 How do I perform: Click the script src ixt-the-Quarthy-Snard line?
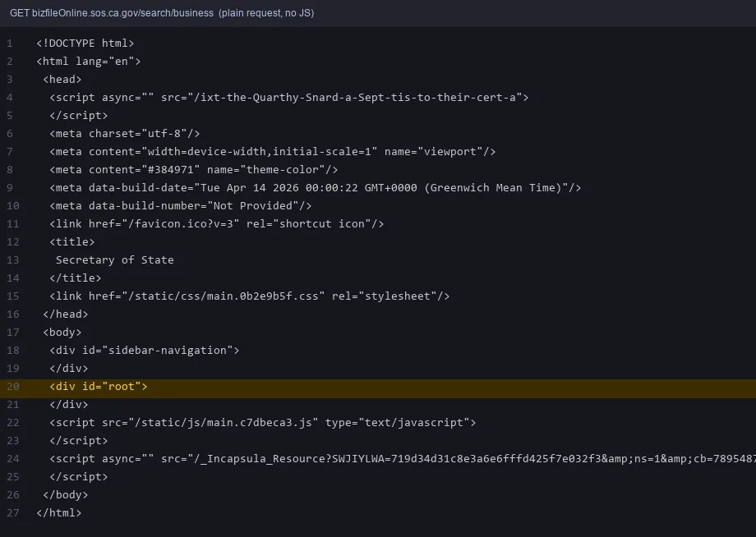[x=288, y=97]
